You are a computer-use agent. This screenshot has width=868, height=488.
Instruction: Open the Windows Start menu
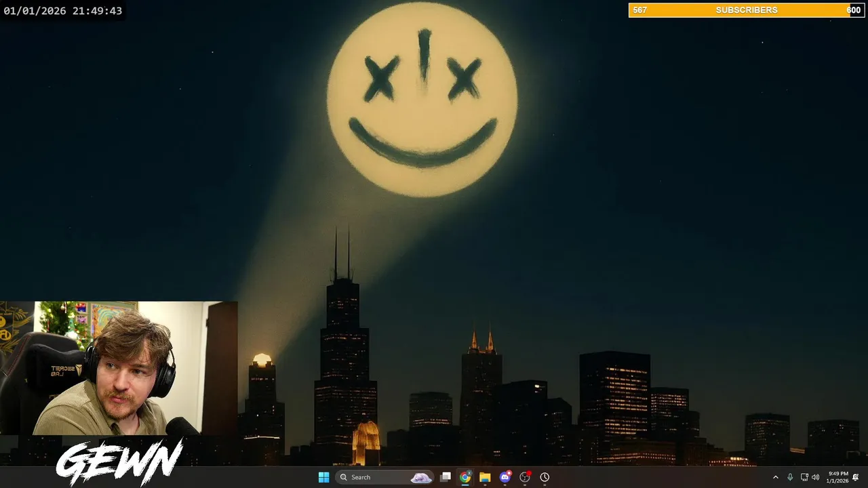(323, 477)
